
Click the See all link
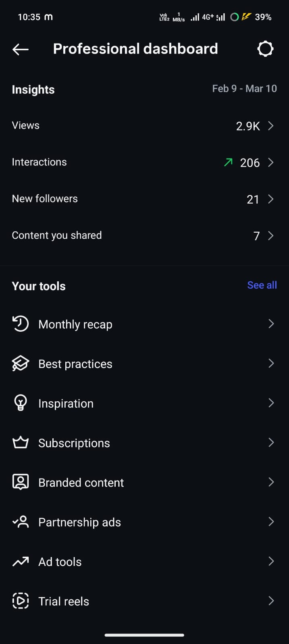(x=262, y=285)
